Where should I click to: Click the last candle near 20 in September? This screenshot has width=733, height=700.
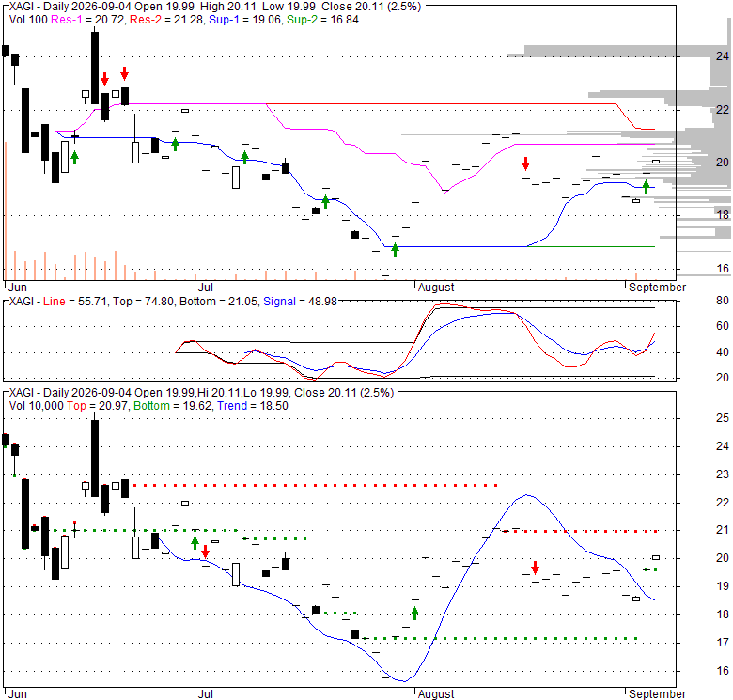(656, 162)
